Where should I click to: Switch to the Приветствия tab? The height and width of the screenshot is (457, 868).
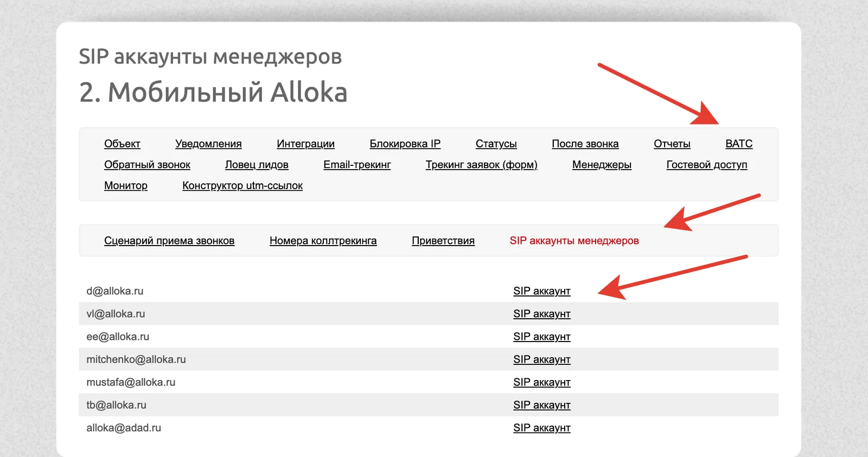(443, 241)
